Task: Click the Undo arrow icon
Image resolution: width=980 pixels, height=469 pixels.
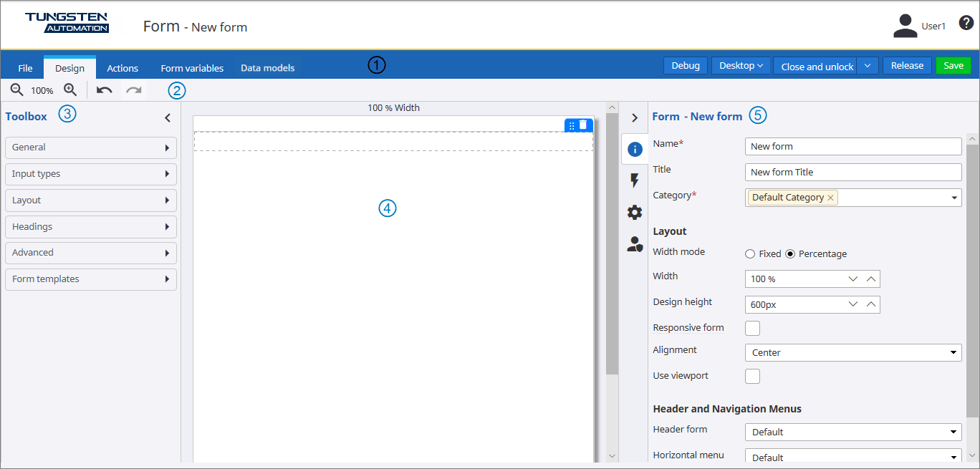Action: pos(105,90)
